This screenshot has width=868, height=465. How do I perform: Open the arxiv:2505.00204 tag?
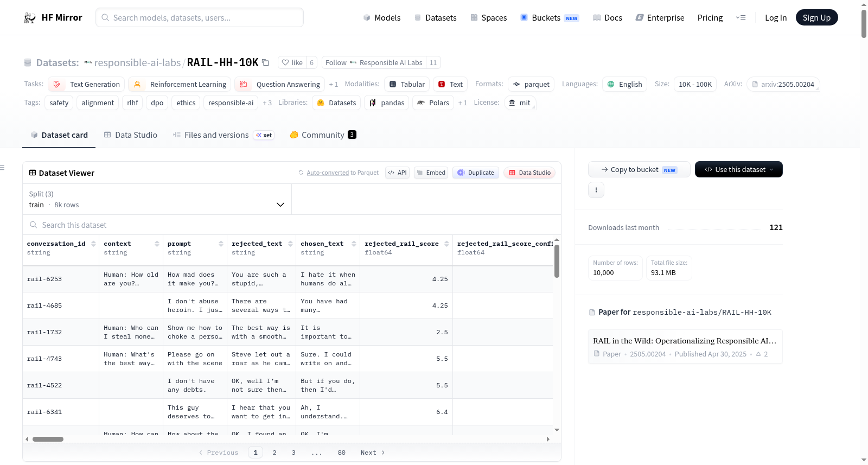[783, 84]
